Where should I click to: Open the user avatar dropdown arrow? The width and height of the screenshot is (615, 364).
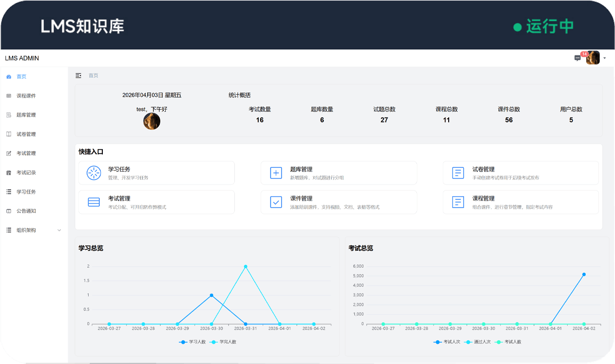click(x=604, y=58)
